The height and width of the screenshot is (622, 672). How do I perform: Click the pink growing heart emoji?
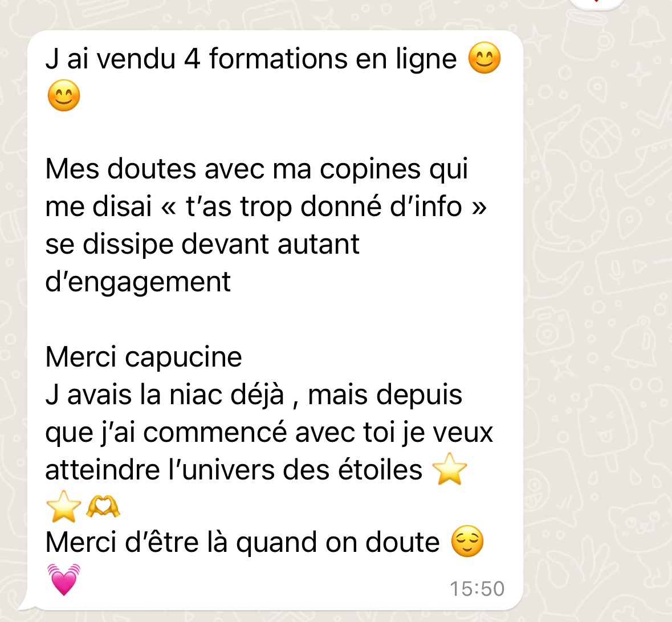click(x=63, y=580)
